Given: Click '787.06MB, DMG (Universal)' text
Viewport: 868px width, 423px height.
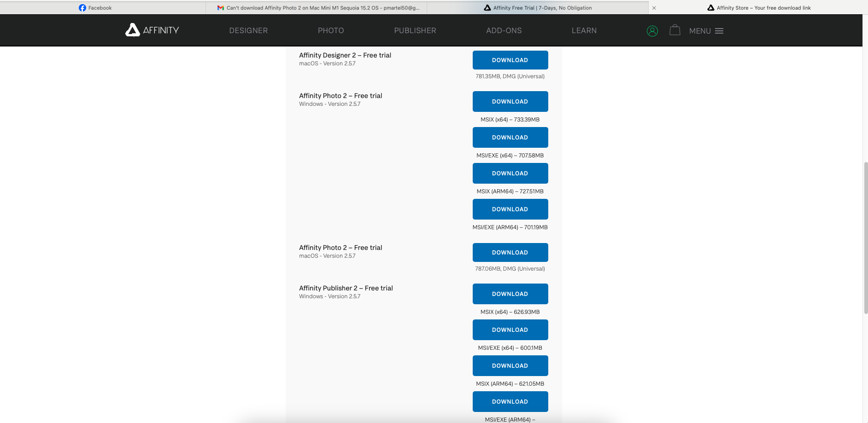Looking at the screenshot, I should pyautogui.click(x=510, y=269).
